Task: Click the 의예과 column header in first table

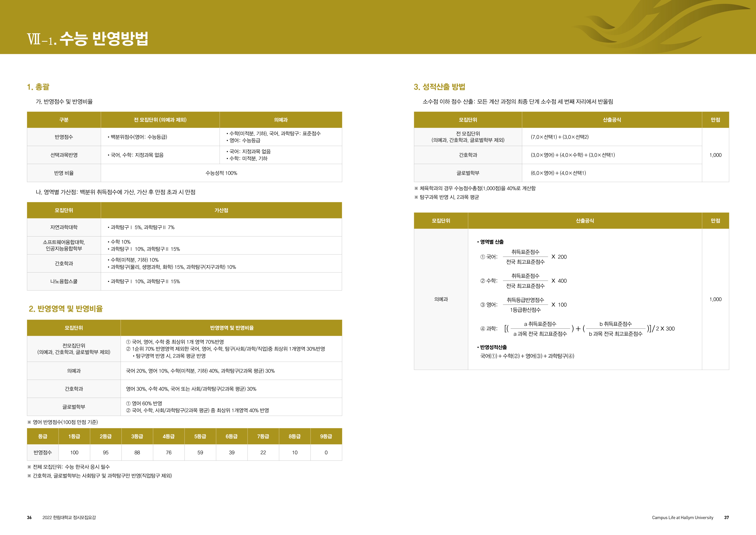Action: 280,120
